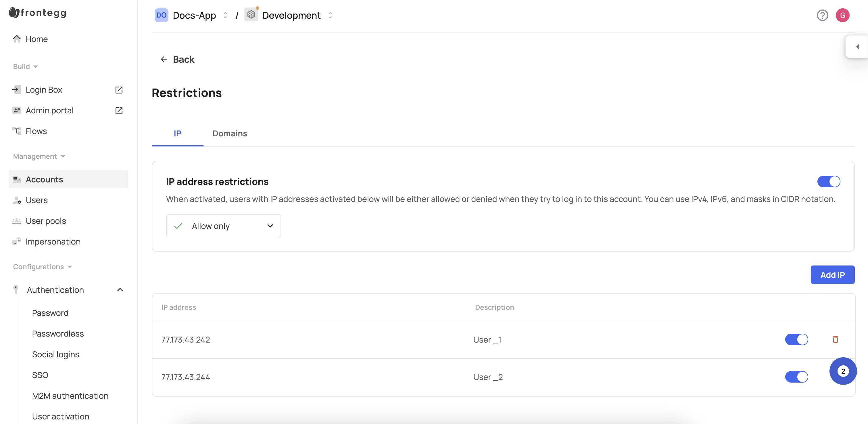Collapse the Authentication section
This screenshot has height=424, width=868.
(120, 289)
